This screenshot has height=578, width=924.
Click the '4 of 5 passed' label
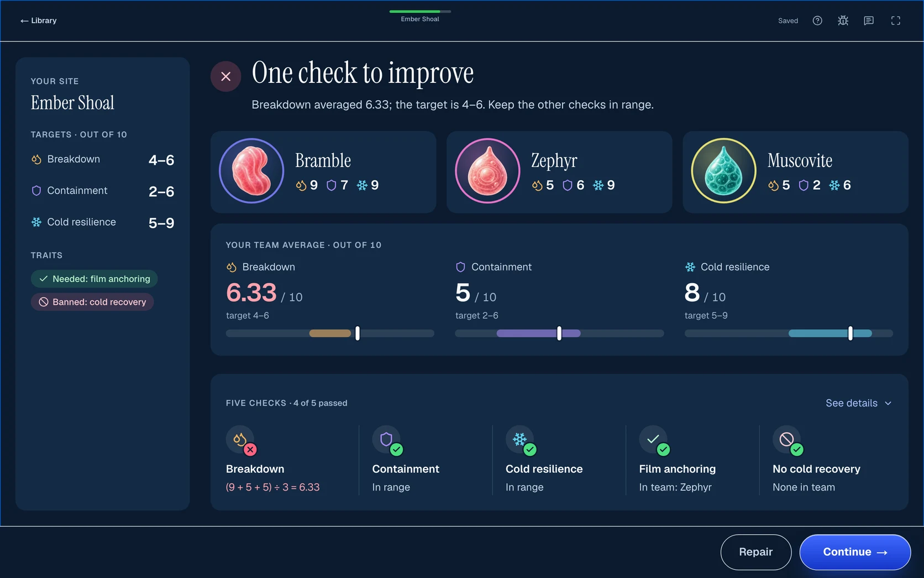pyautogui.click(x=321, y=403)
